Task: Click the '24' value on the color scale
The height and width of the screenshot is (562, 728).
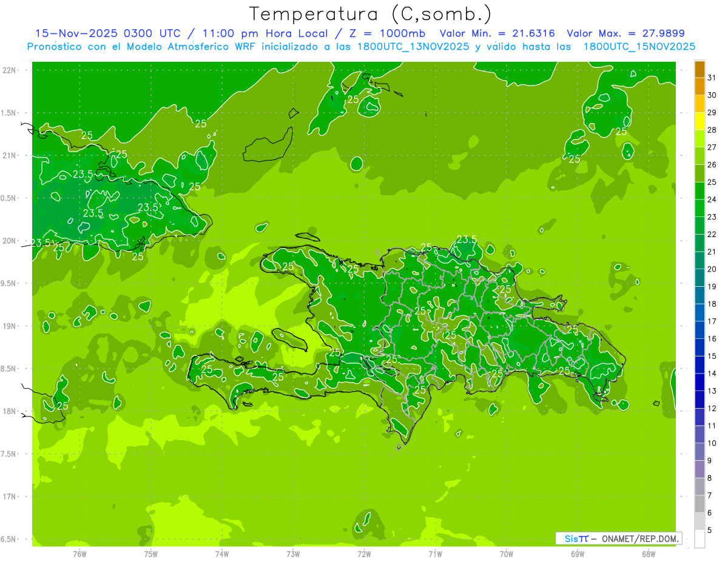Action: [x=712, y=199]
